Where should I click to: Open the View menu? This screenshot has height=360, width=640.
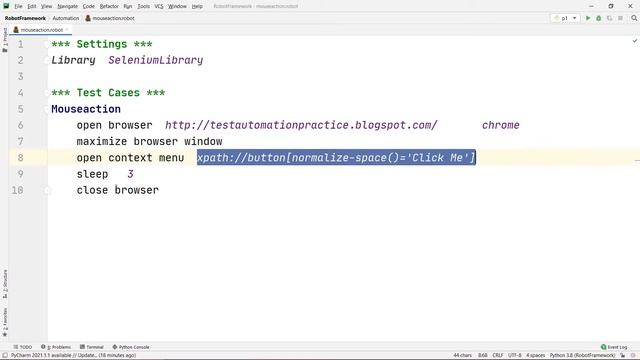point(47,7)
